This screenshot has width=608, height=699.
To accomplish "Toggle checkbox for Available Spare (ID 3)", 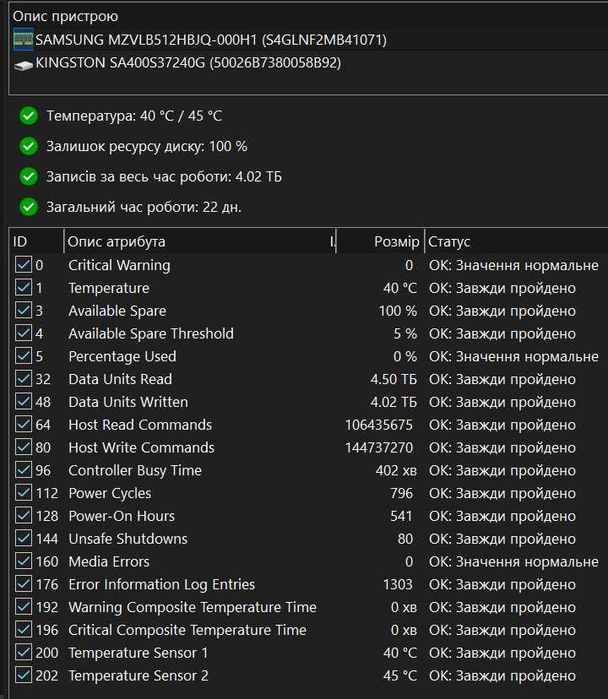I will [x=23, y=310].
